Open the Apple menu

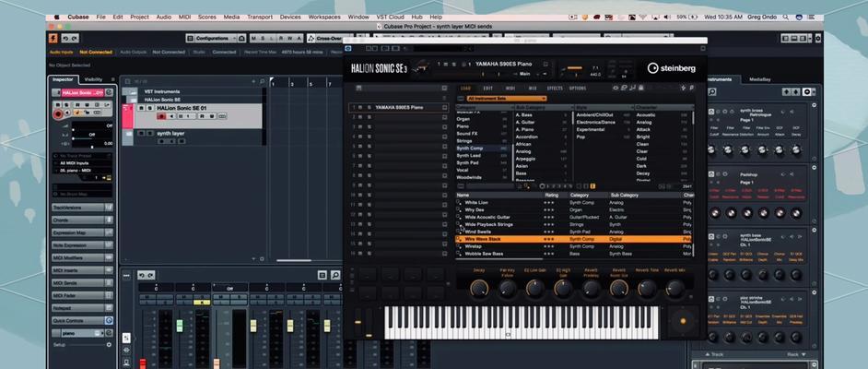point(56,18)
